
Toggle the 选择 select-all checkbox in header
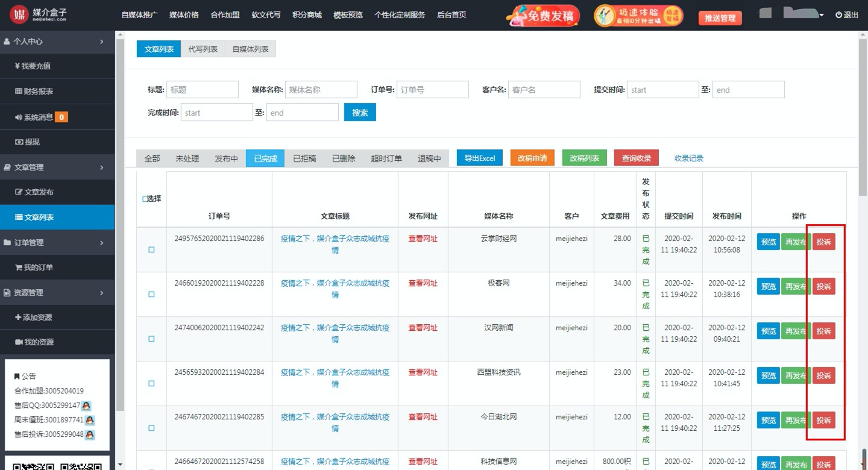pyautogui.click(x=145, y=199)
